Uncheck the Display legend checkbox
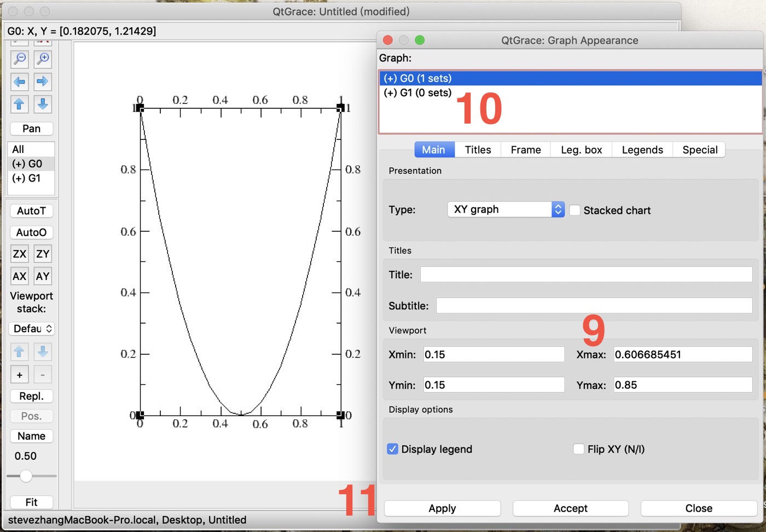This screenshot has height=532, width=766. pos(392,449)
